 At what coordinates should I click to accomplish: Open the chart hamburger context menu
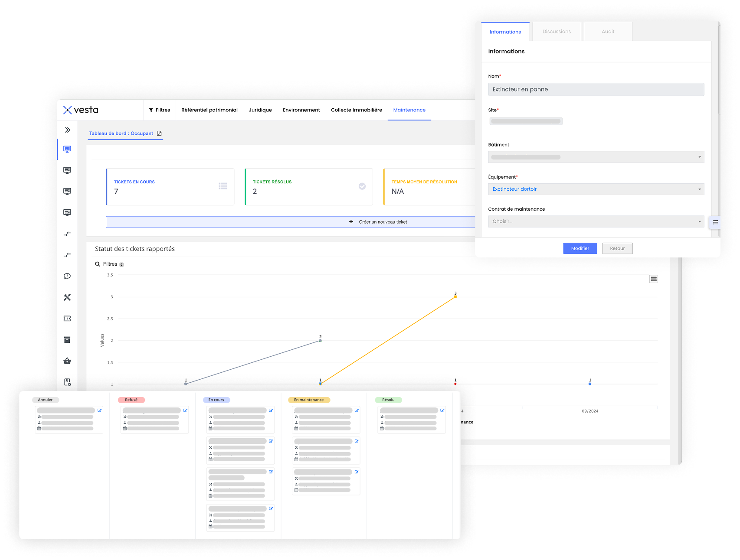[x=654, y=279]
